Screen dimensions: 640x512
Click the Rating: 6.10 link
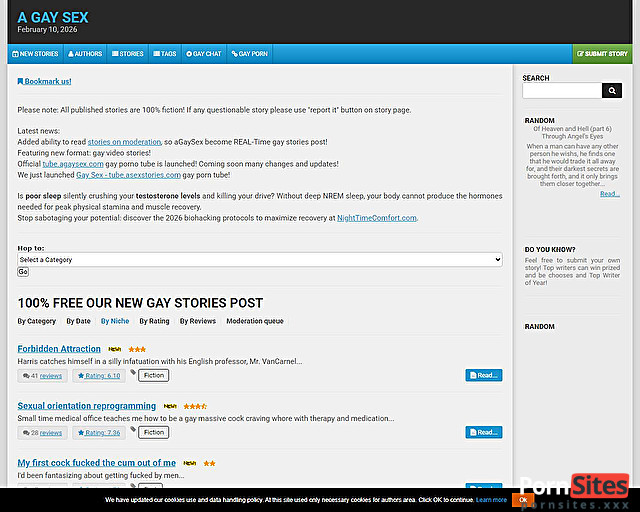coord(99,376)
